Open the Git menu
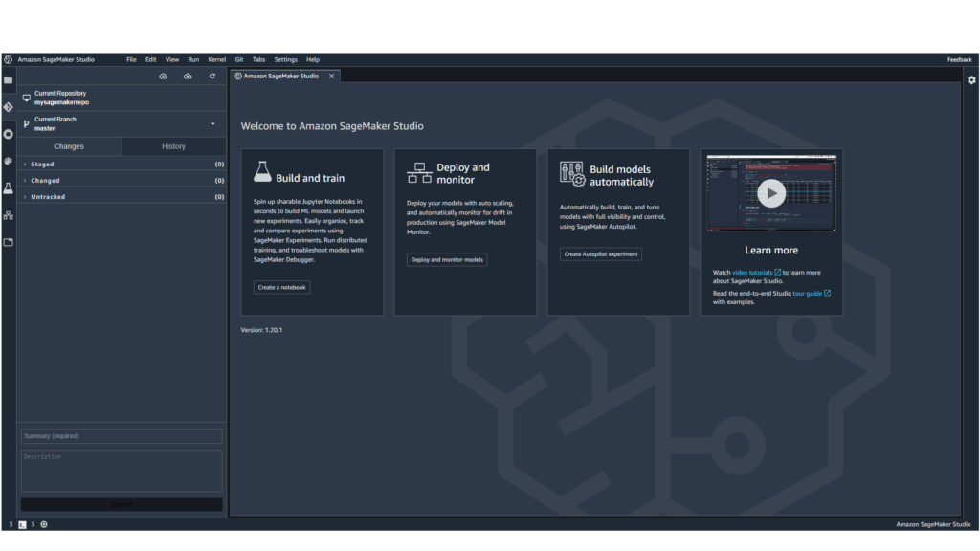Screen dimensions: 980x551 click(239, 60)
